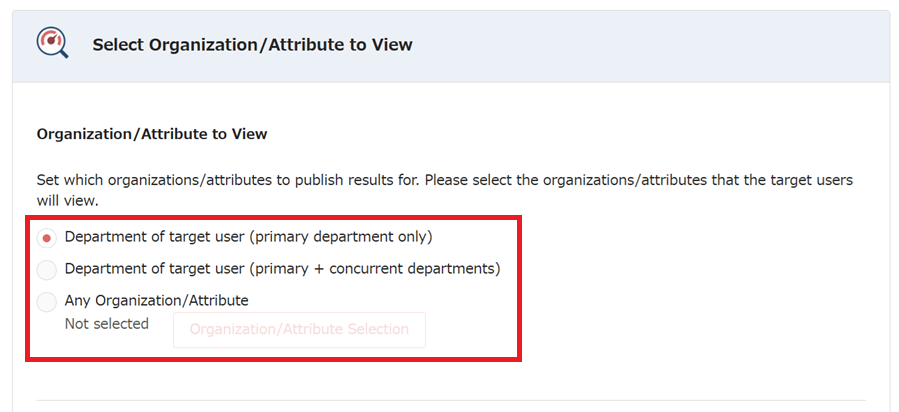Click the word "Select" in the header title
This screenshot has height=412, width=899.
tap(117, 44)
